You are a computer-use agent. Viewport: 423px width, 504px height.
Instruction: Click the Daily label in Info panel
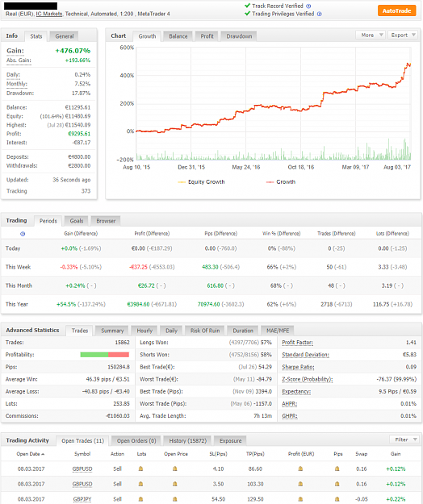tap(13, 74)
